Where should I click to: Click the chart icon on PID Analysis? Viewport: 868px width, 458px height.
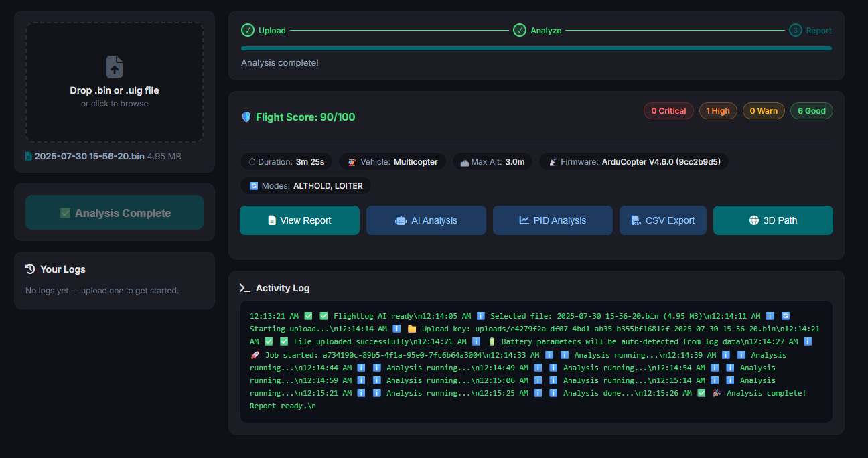click(x=524, y=220)
